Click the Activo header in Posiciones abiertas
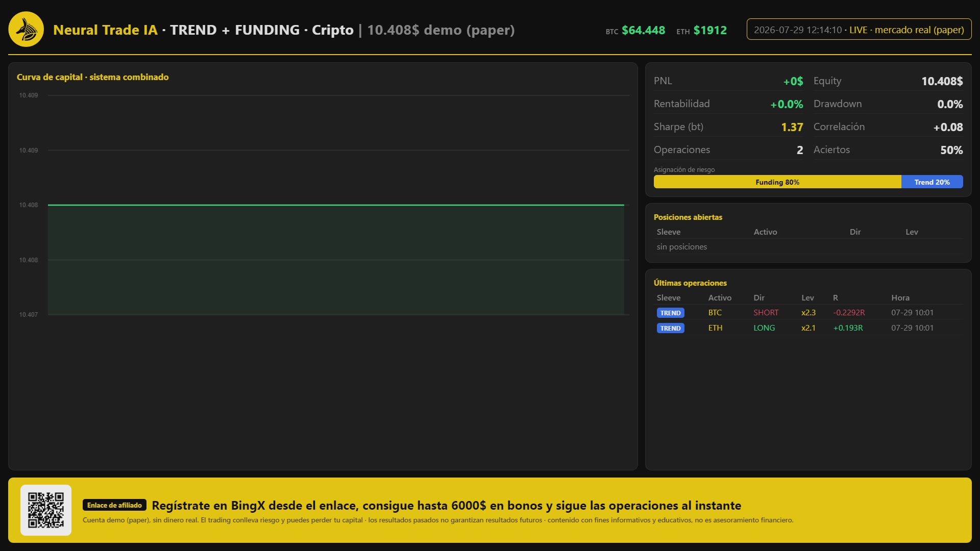This screenshot has height=551, width=980. tap(765, 232)
